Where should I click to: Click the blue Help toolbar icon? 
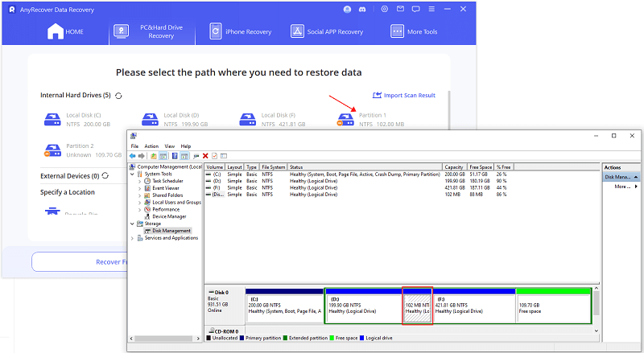[x=175, y=155]
